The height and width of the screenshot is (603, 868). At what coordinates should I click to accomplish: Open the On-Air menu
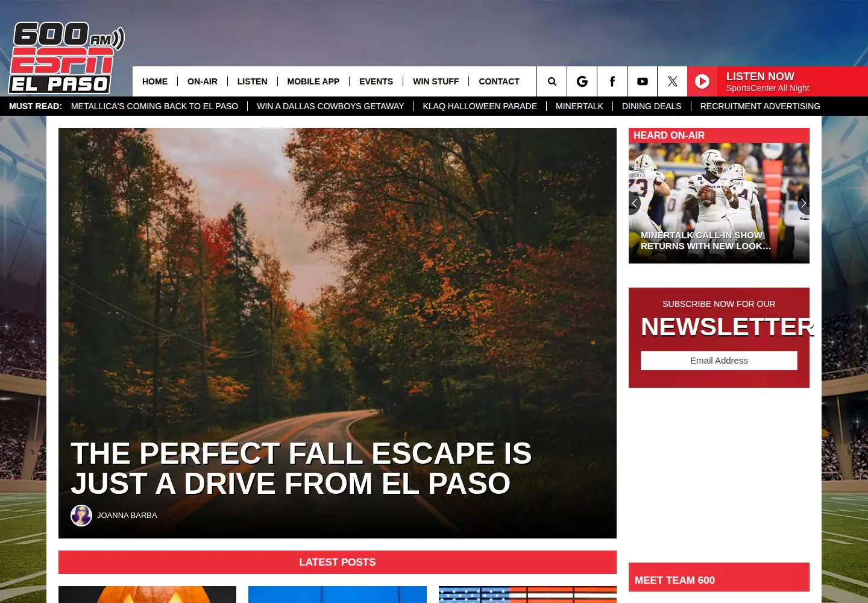coord(203,81)
